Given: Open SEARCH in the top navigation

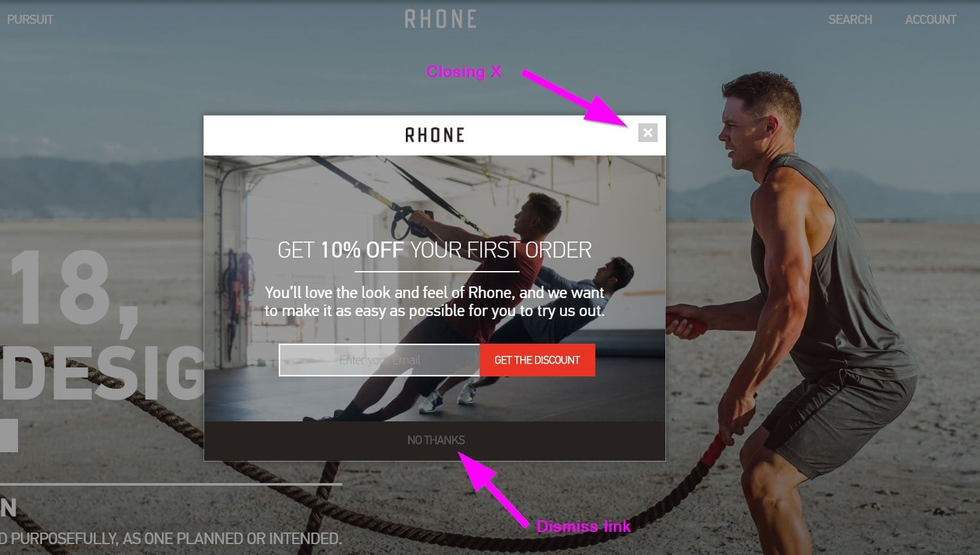Looking at the screenshot, I should pos(850,19).
